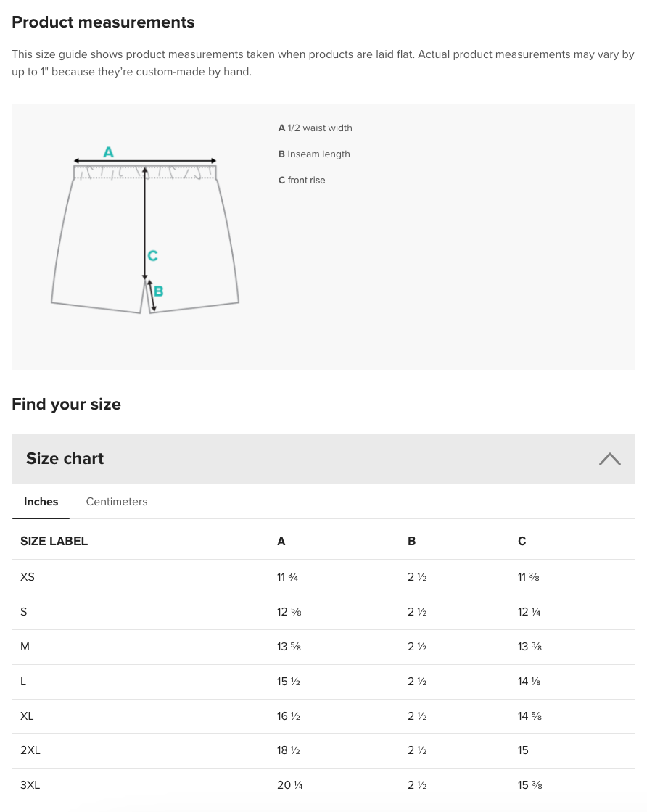Click the teal A label on diagram
Image resolution: width=647 pixels, height=812 pixels.
(108, 152)
